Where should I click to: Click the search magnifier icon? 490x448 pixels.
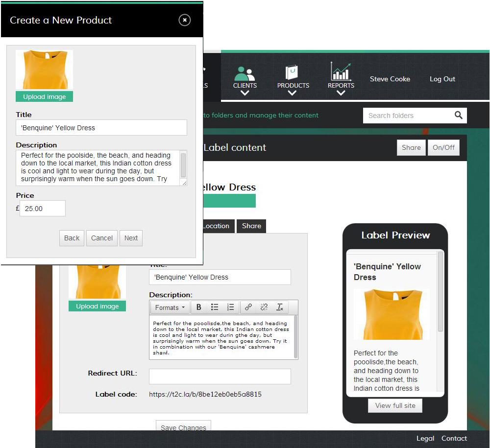coord(458,115)
